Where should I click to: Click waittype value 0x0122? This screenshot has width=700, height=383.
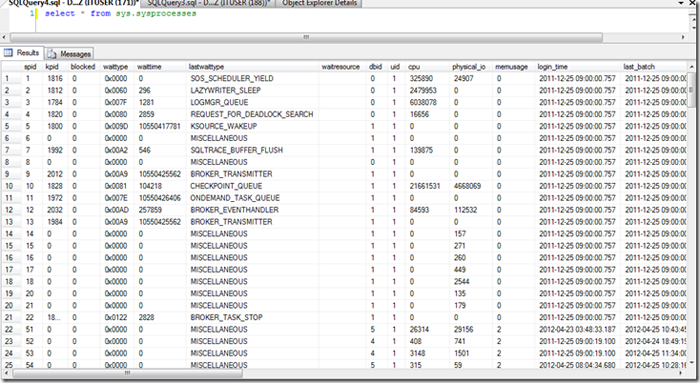coord(117,317)
